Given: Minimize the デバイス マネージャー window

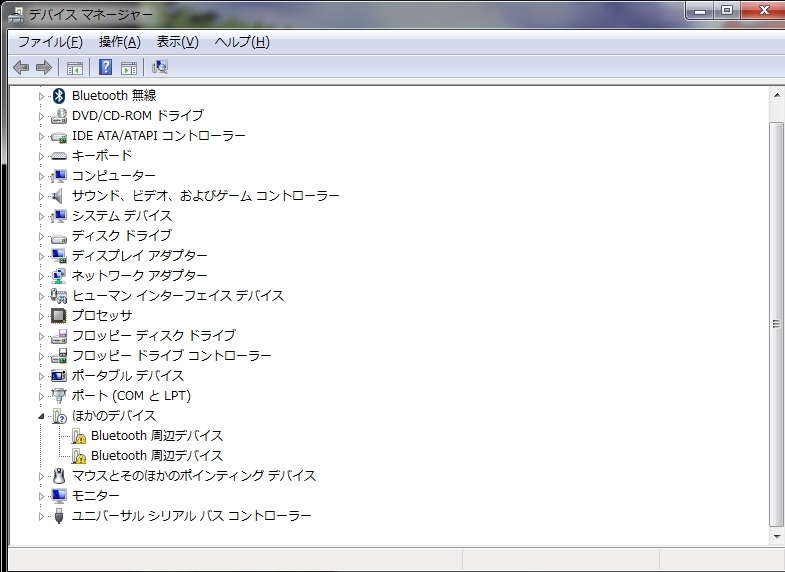Looking at the screenshot, I should click(x=700, y=11).
